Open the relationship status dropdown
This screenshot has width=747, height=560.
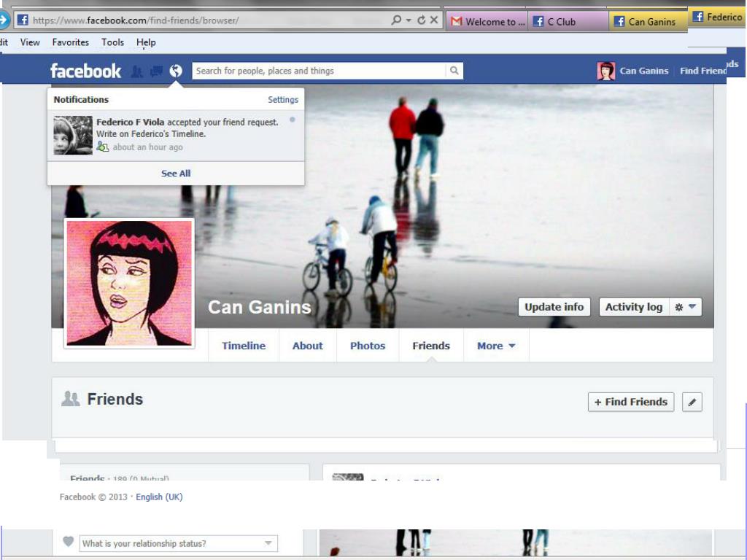pos(179,543)
